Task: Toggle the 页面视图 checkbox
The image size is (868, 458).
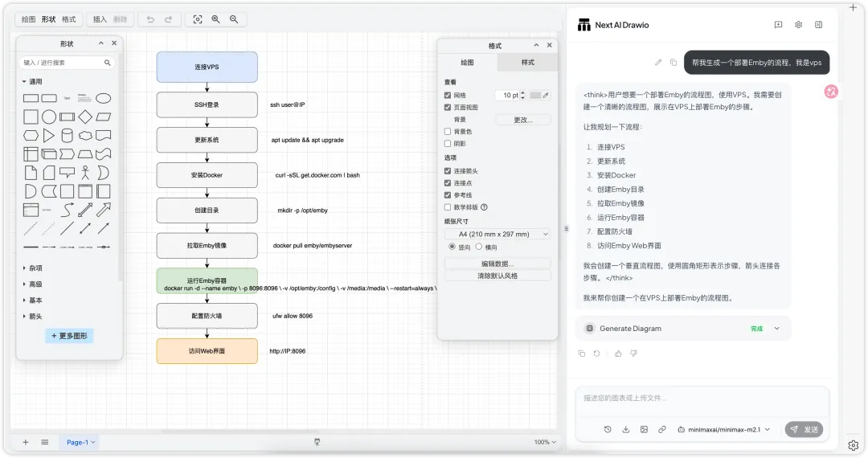Action: click(448, 108)
